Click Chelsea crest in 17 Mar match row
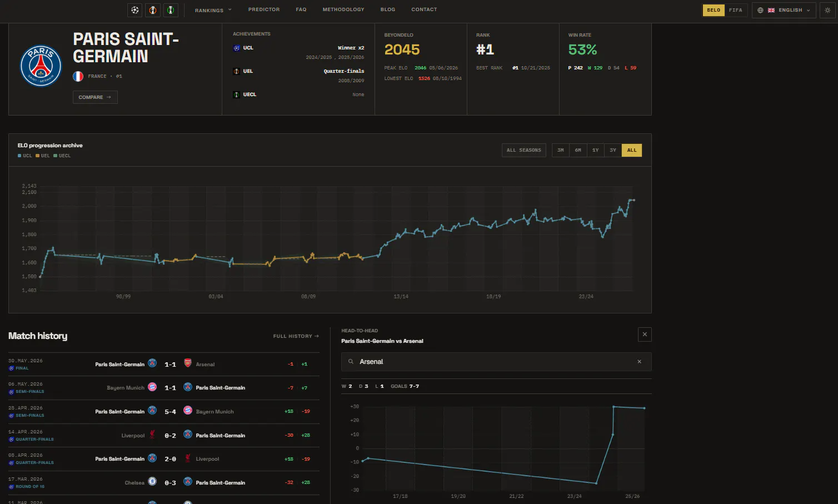Image resolution: width=838 pixels, height=504 pixels. pyautogui.click(x=152, y=482)
